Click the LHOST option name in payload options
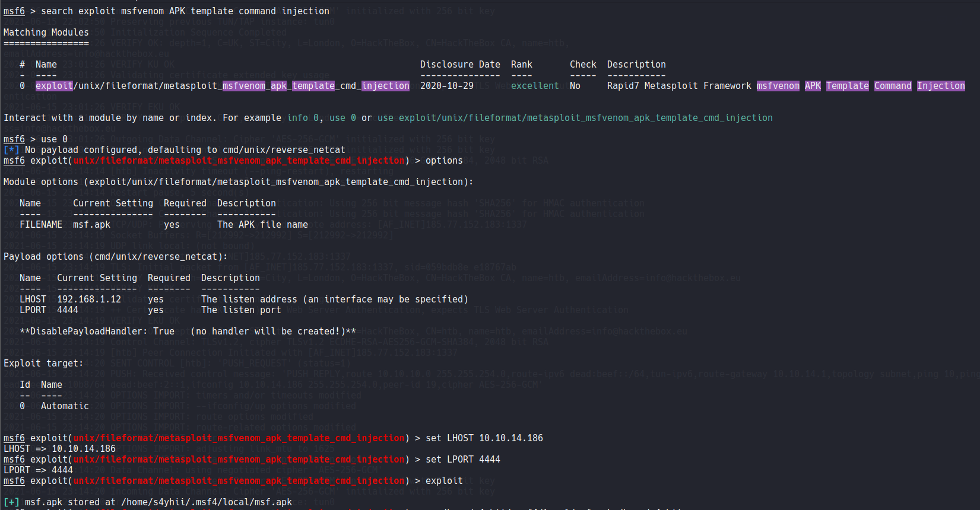 click(33, 299)
